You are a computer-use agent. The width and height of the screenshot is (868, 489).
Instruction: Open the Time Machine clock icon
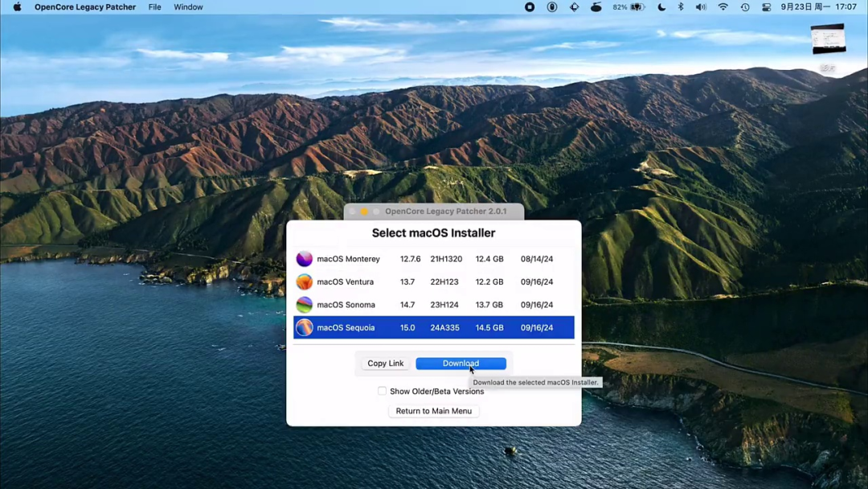click(745, 7)
